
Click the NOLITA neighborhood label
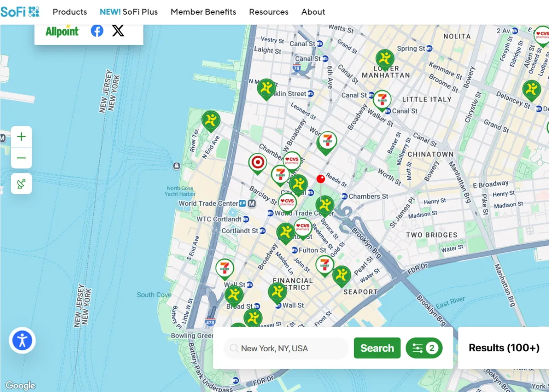click(x=457, y=36)
